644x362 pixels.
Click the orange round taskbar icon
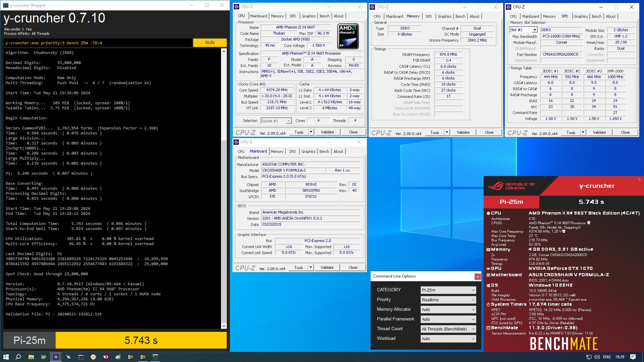[x=93, y=357]
